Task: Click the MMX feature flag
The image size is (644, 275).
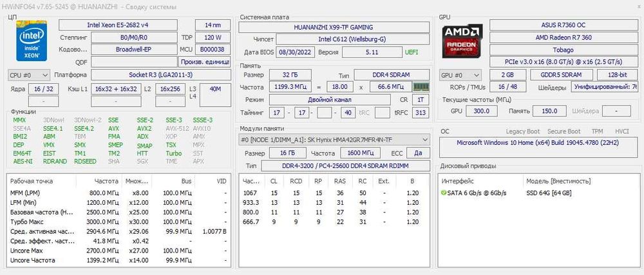Action: [x=19, y=120]
